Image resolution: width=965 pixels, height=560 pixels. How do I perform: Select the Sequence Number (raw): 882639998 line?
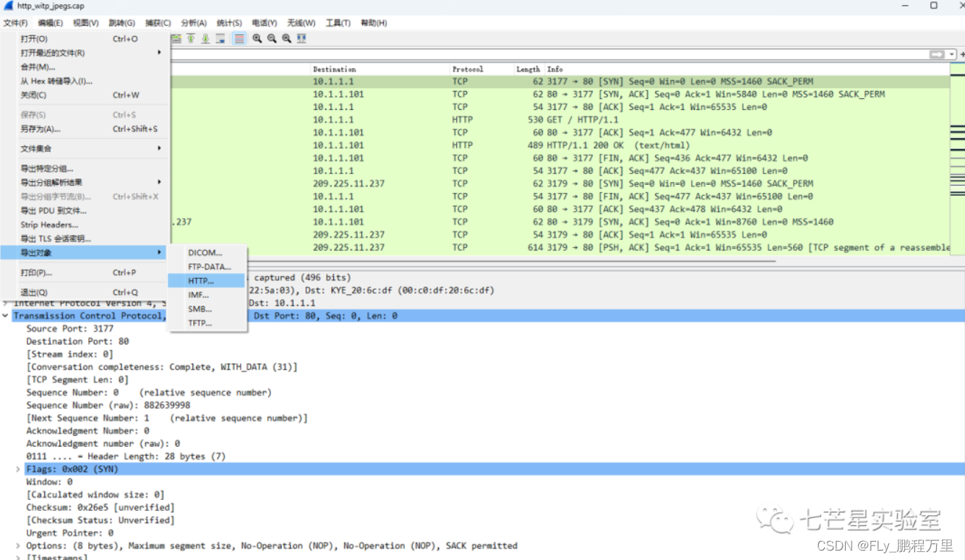click(108, 405)
